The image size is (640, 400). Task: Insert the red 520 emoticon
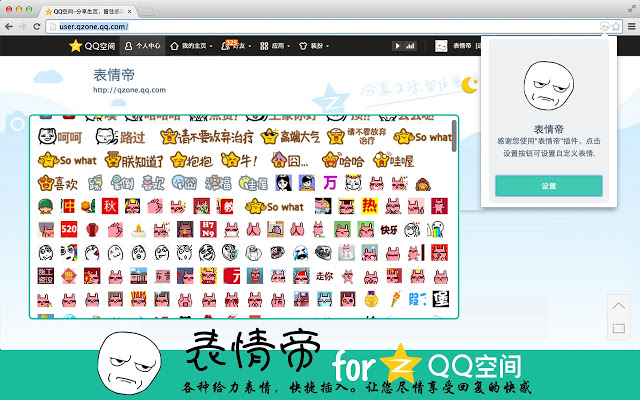click(x=69, y=229)
